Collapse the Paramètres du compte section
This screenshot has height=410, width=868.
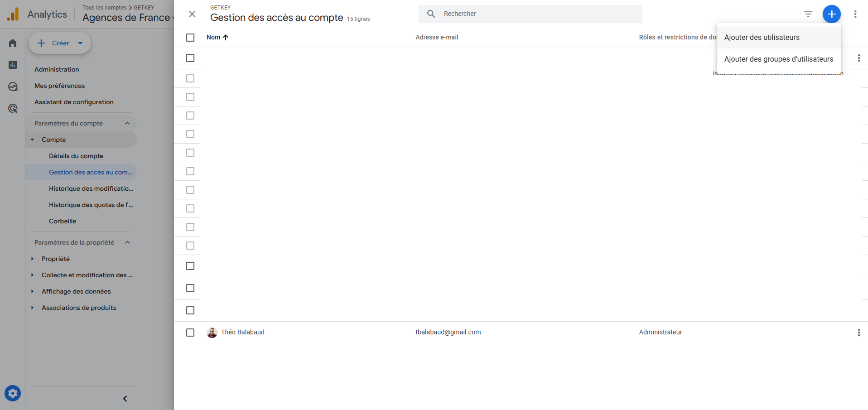127,123
